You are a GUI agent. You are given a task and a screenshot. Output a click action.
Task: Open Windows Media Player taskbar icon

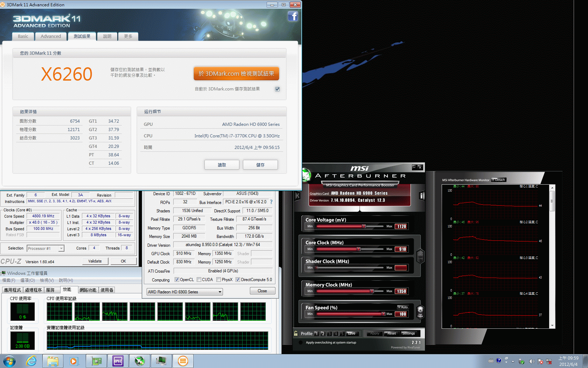pos(74,361)
